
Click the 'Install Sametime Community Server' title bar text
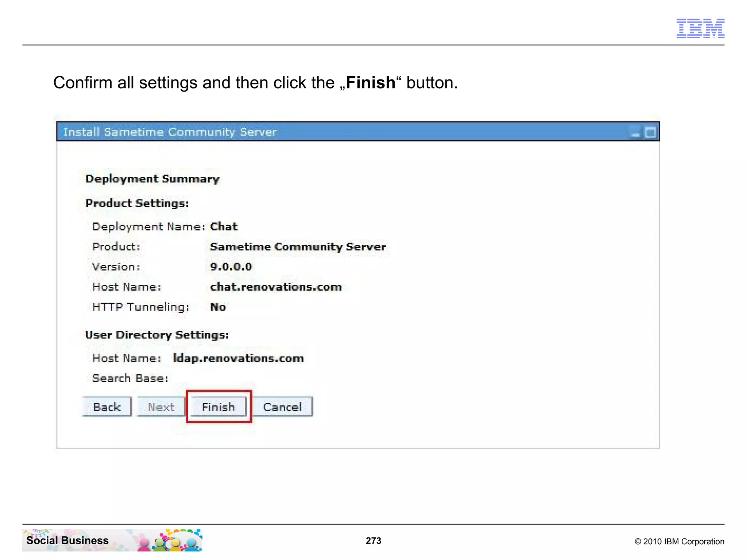pyautogui.click(x=170, y=132)
